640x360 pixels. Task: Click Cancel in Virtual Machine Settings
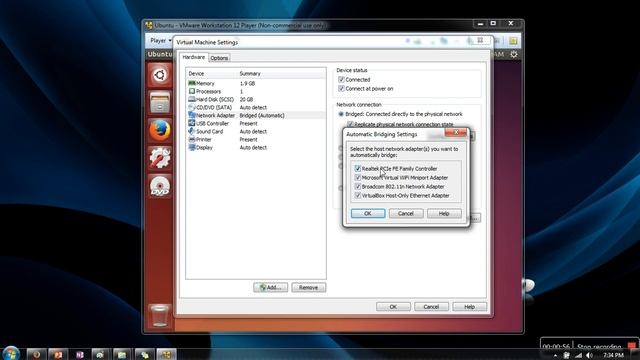click(431, 307)
